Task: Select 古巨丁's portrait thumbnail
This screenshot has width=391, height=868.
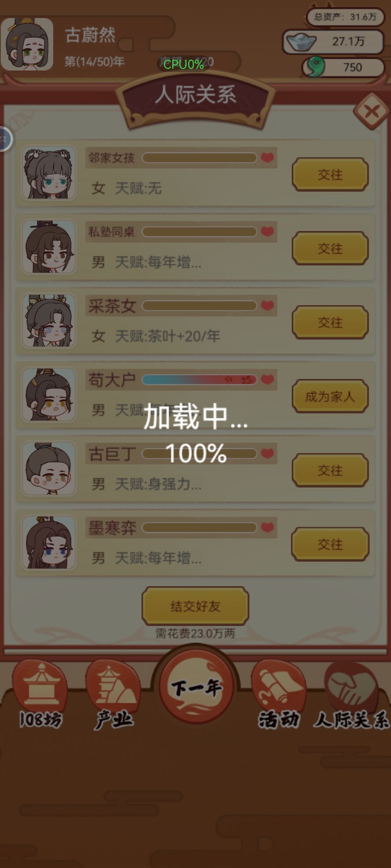Action: [x=49, y=469]
